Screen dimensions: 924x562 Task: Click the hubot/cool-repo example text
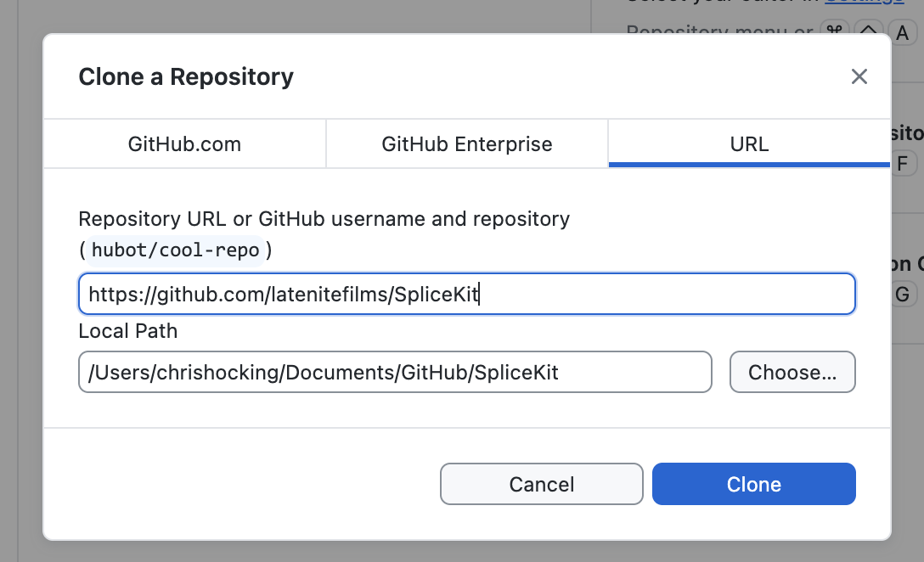(x=175, y=251)
